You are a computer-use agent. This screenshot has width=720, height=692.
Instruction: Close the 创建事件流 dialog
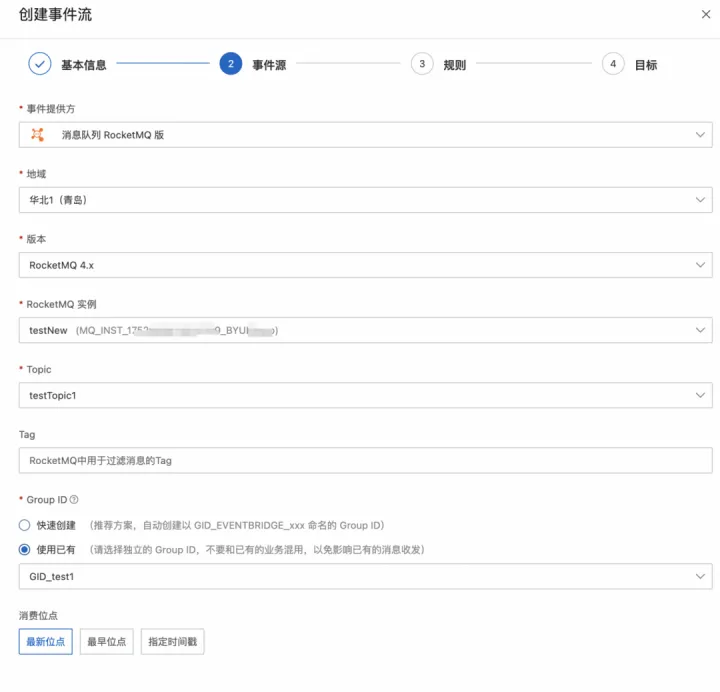point(706,15)
